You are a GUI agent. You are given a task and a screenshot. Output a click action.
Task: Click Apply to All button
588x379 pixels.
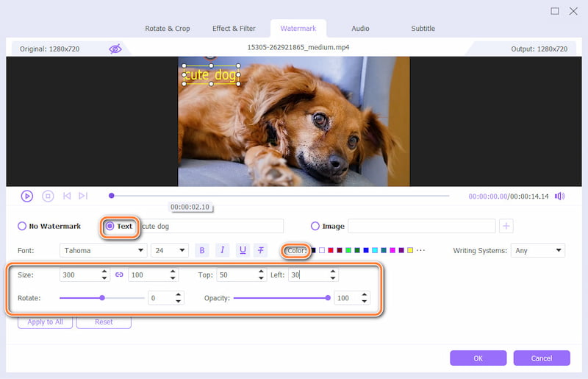45,322
